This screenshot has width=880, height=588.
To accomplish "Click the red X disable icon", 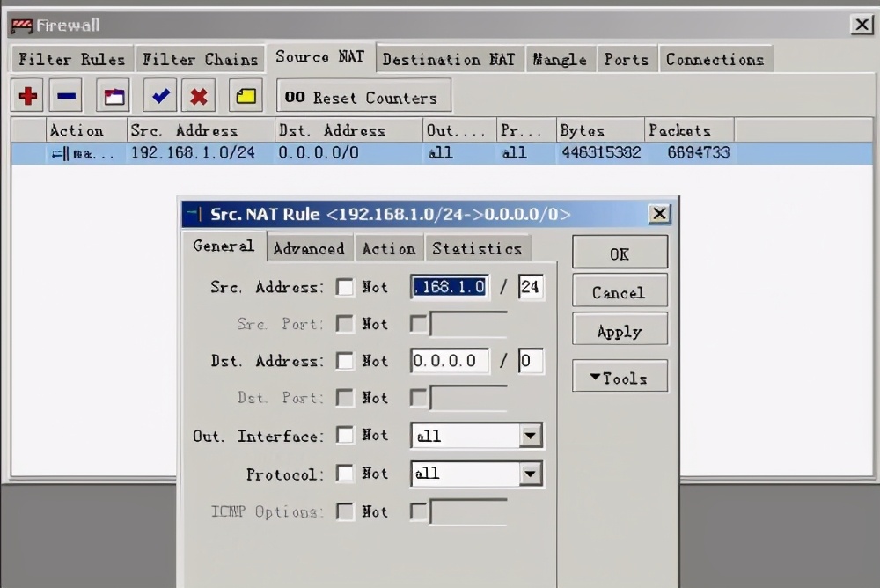I will click(200, 96).
